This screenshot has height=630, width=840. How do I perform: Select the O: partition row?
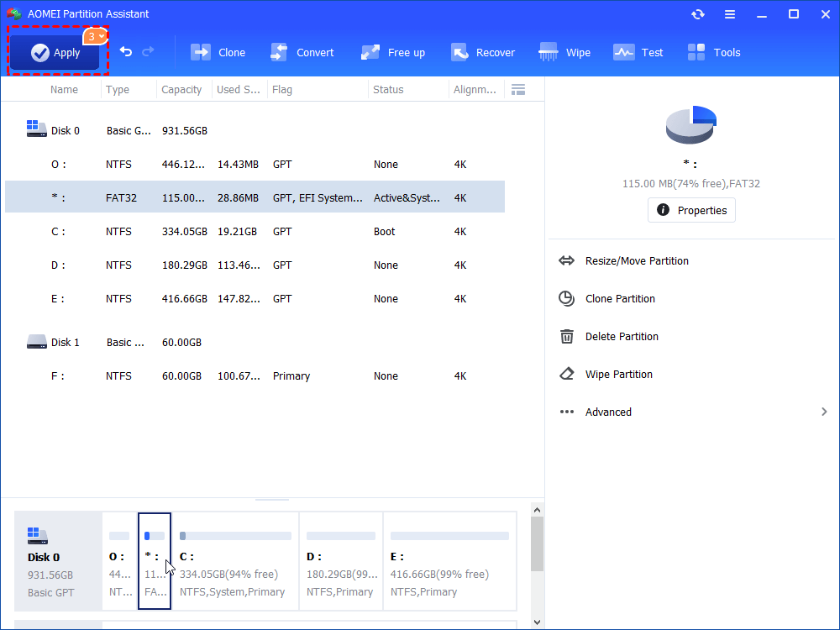pyautogui.click(x=255, y=164)
